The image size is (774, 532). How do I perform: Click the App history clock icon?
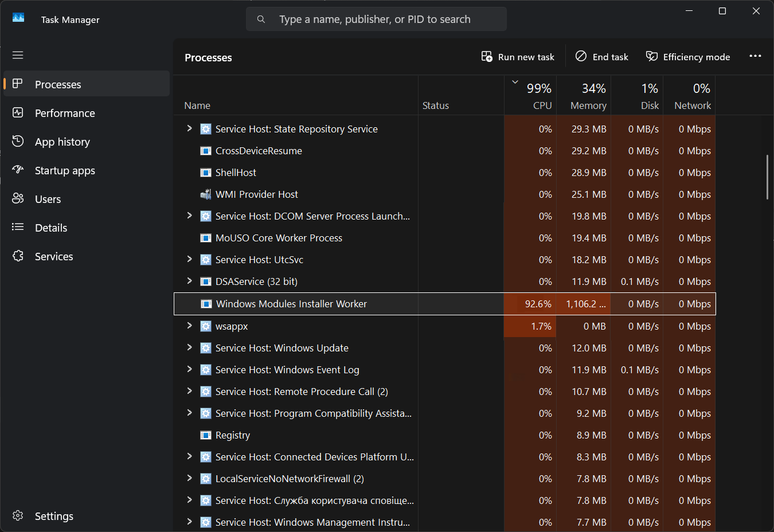18,141
